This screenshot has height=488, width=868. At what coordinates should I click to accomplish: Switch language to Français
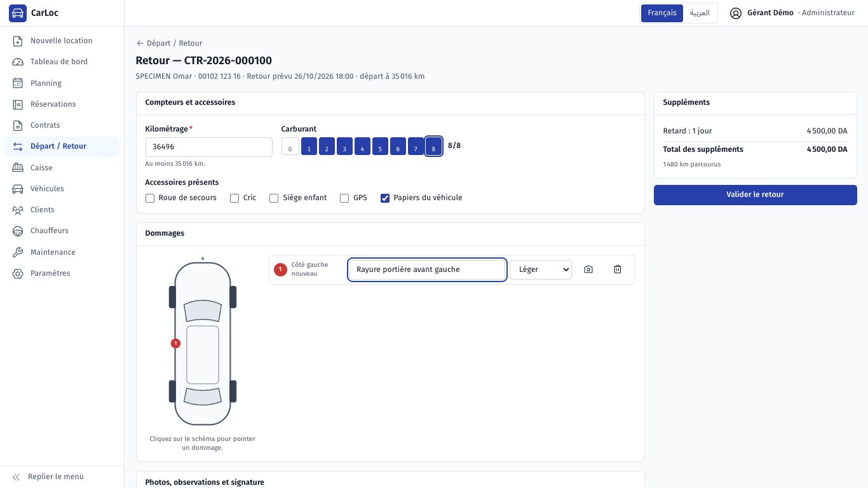662,13
